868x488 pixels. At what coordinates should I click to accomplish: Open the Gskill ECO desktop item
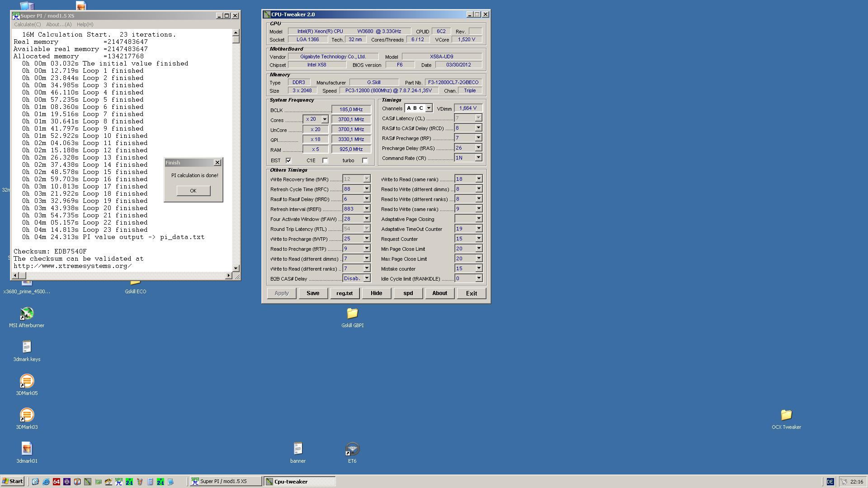(x=135, y=287)
